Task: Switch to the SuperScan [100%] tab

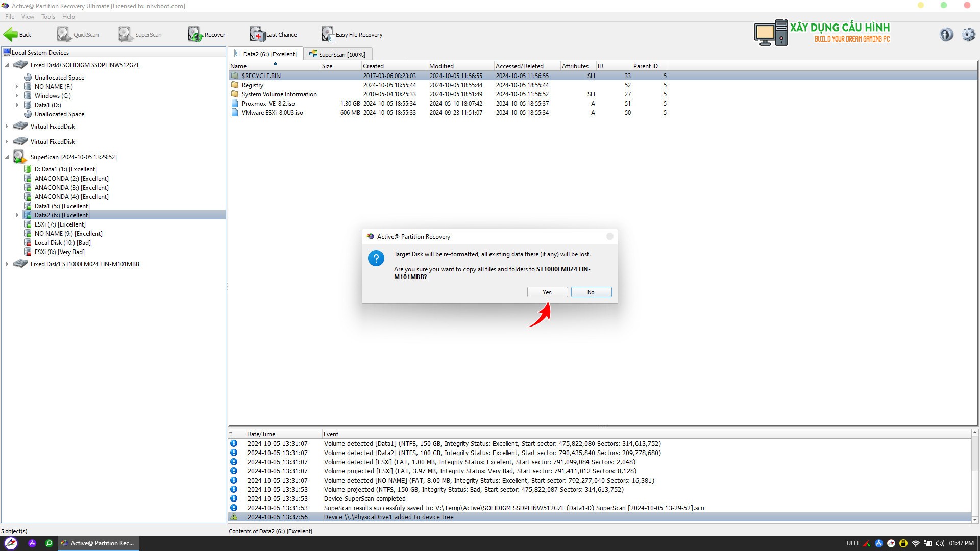Action: click(x=337, y=54)
